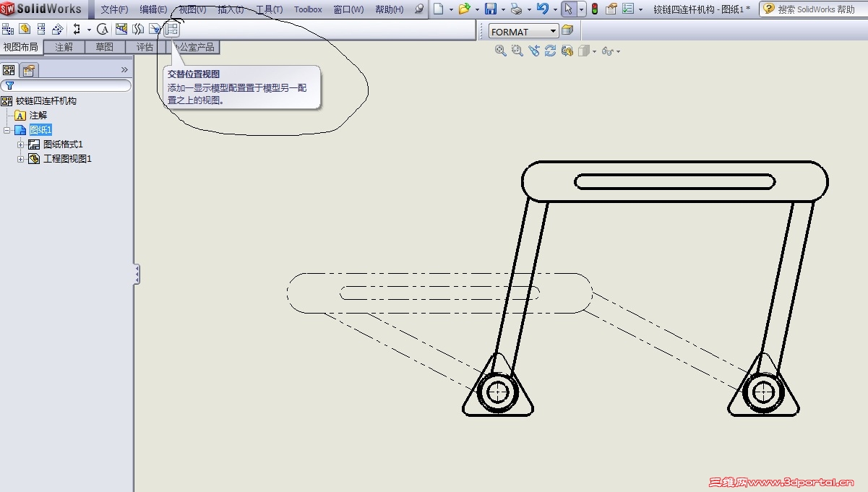The width and height of the screenshot is (868, 492).
Task: Open the 工具(T) menu
Action: pyautogui.click(x=269, y=9)
